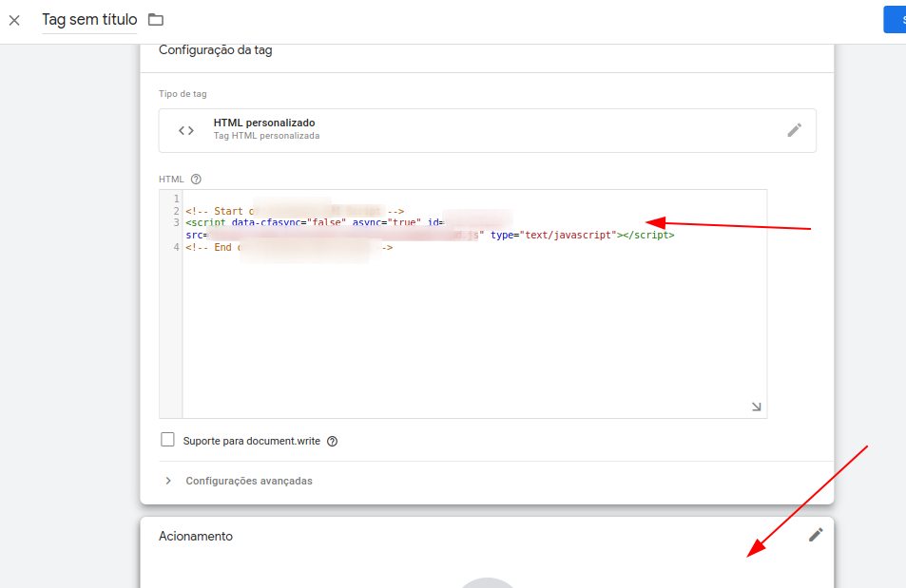
Task: Click the 'Configuração da tag' heading
Action: tap(216, 50)
